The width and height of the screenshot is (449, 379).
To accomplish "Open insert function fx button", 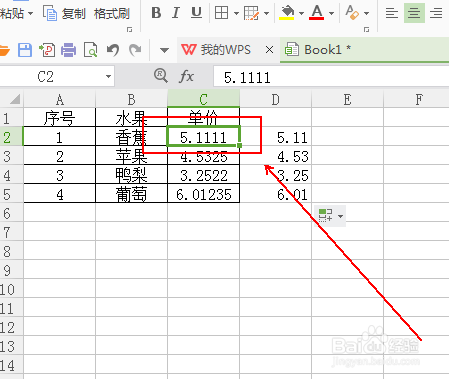I will (x=187, y=76).
